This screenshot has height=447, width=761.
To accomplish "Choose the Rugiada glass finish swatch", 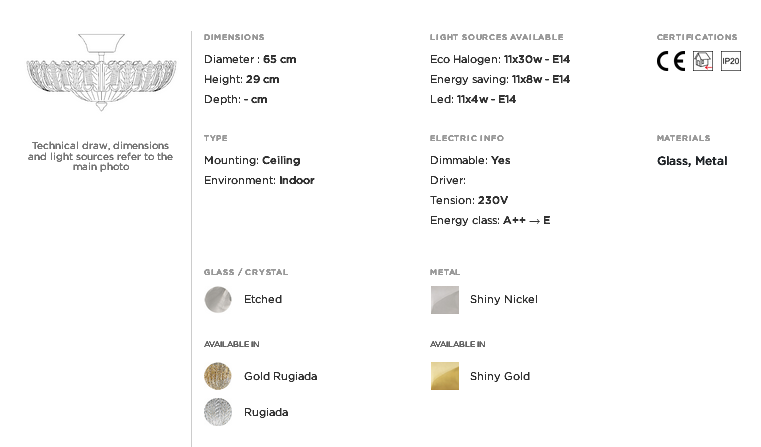I will (x=218, y=412).
